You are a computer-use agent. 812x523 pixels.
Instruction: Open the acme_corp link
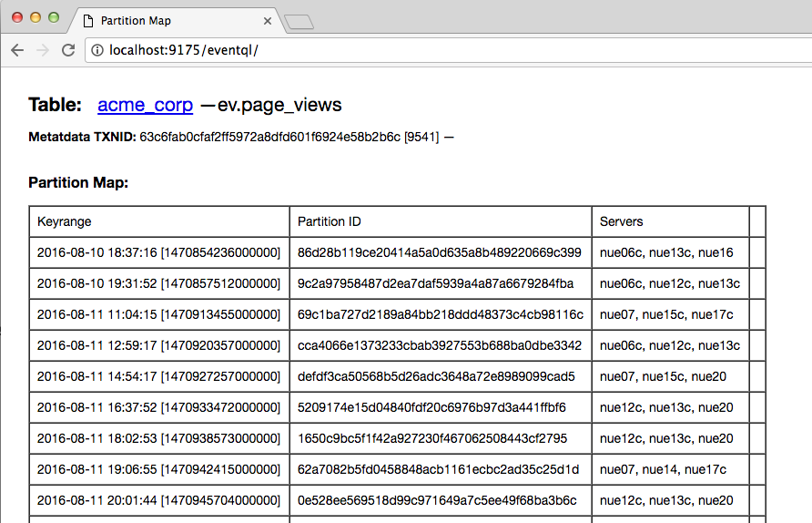(146, 105)
